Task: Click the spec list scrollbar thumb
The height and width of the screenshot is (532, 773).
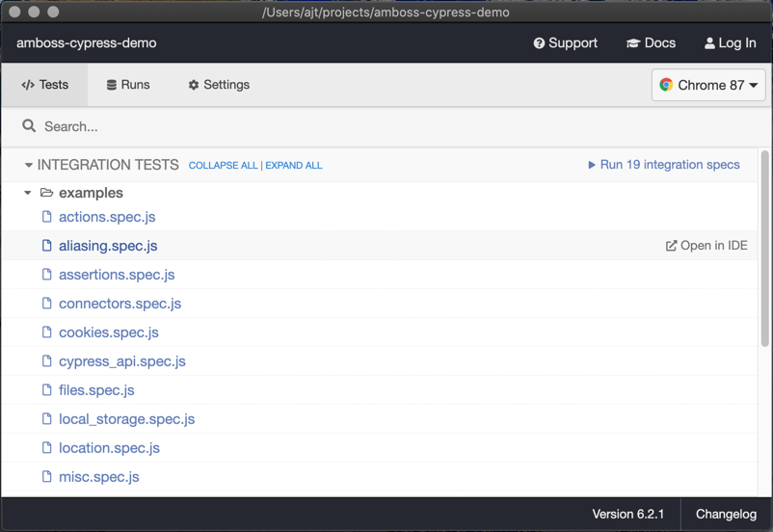Action: [765, 249]
